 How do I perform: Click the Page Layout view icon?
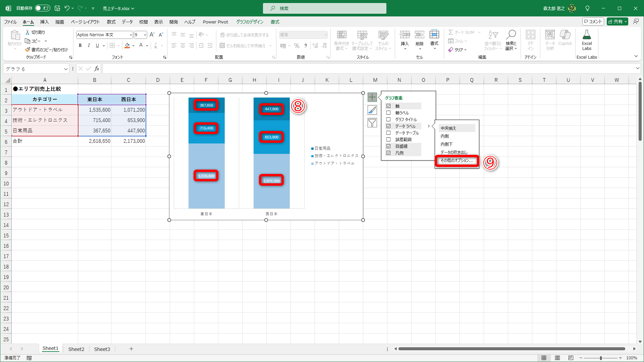pyautogui.click(x=557, y=358)
